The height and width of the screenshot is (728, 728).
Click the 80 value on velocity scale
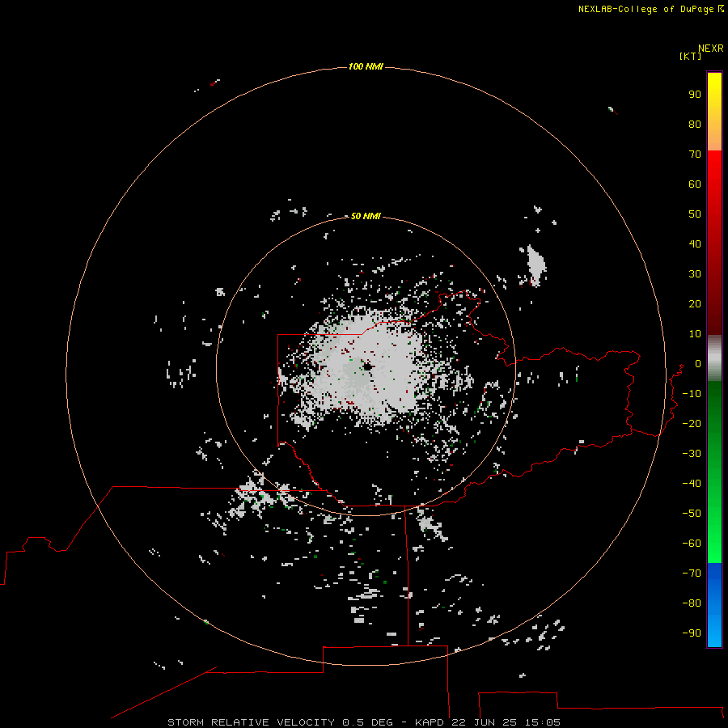[x=695, y=124]
